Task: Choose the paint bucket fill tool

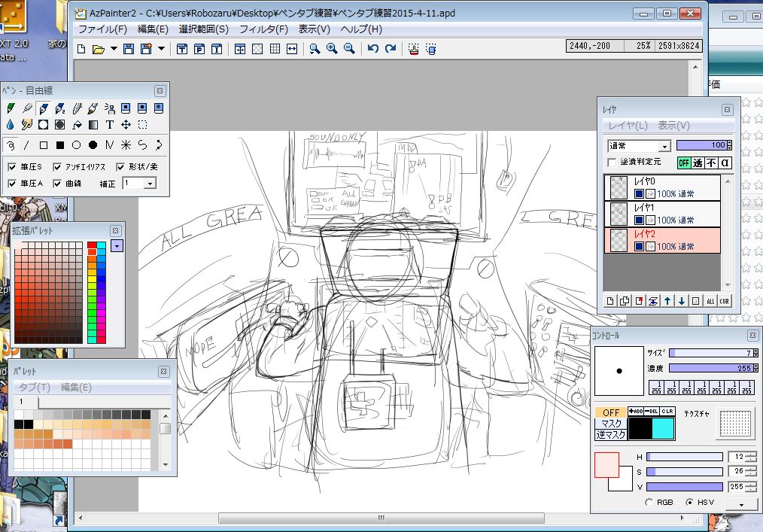Action: [77, 125]
